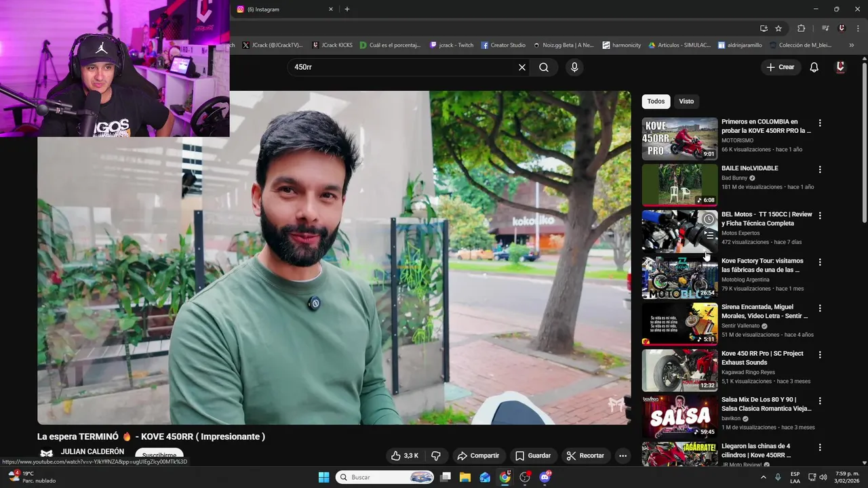Open volume control in system tray
This screenshot has width=868, height=488.
tap(823, 477)
